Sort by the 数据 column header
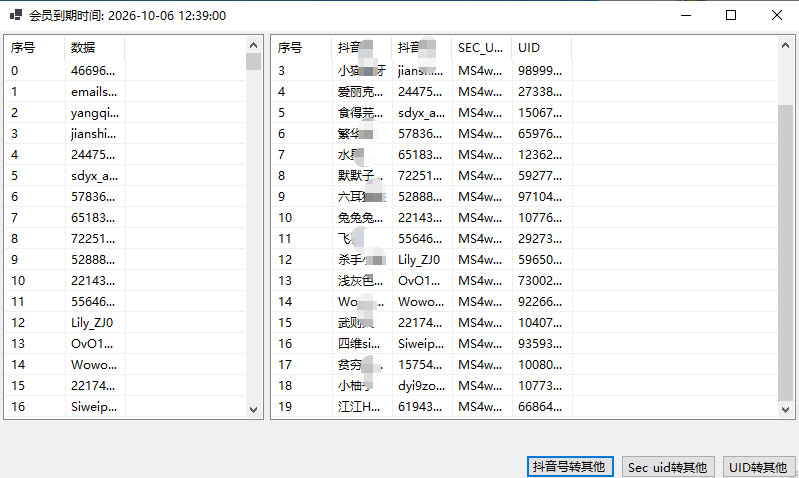The height and width of the screenshot is (478, 799). pyautogui.click(x=93, y=47)
